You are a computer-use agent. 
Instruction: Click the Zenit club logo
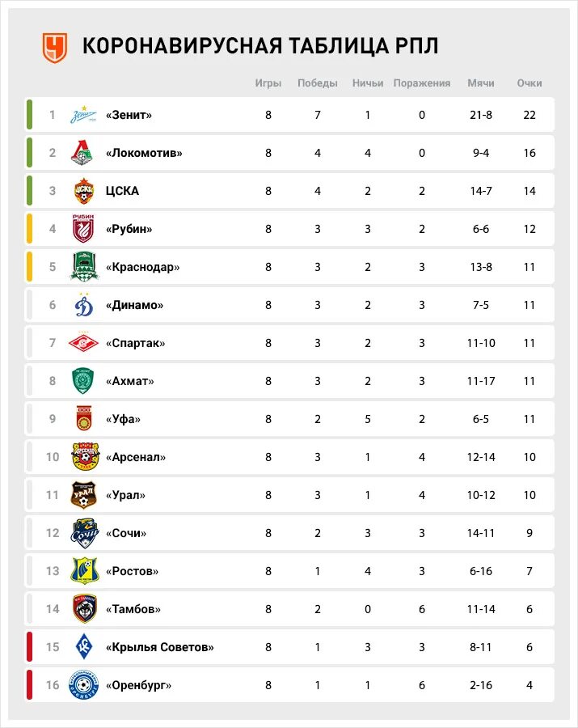83,115
